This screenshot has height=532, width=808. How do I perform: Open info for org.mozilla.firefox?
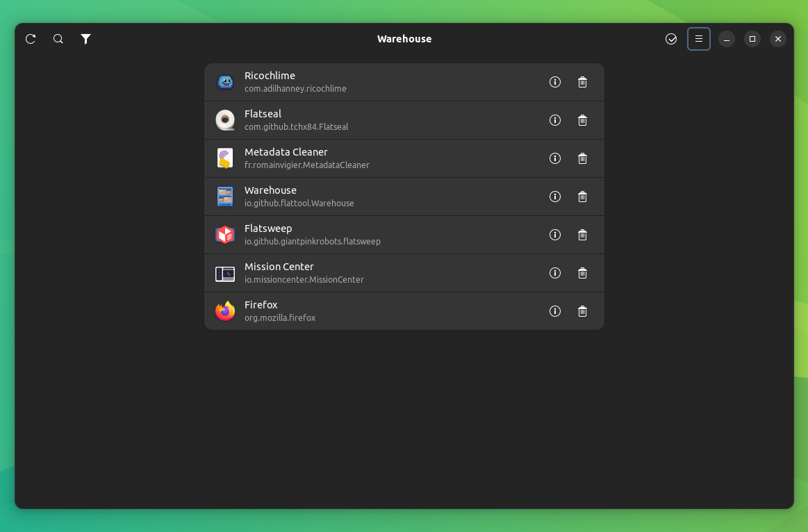tap(554, 311)
